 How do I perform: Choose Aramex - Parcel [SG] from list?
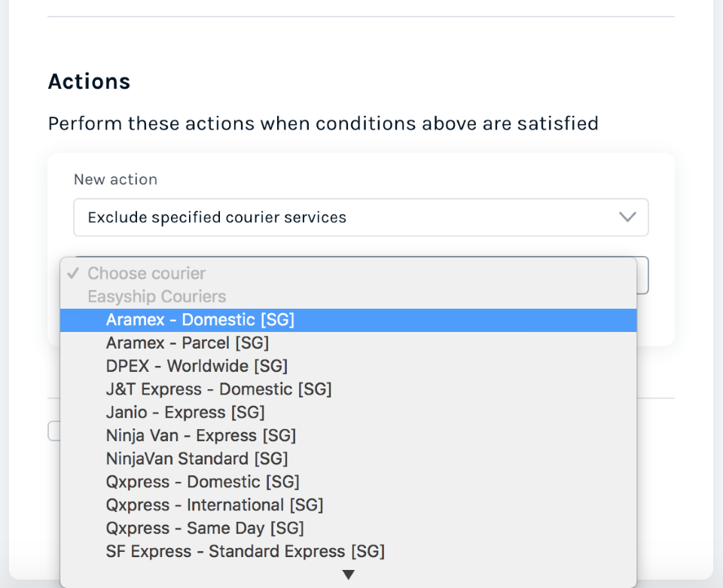pos(348,343)
